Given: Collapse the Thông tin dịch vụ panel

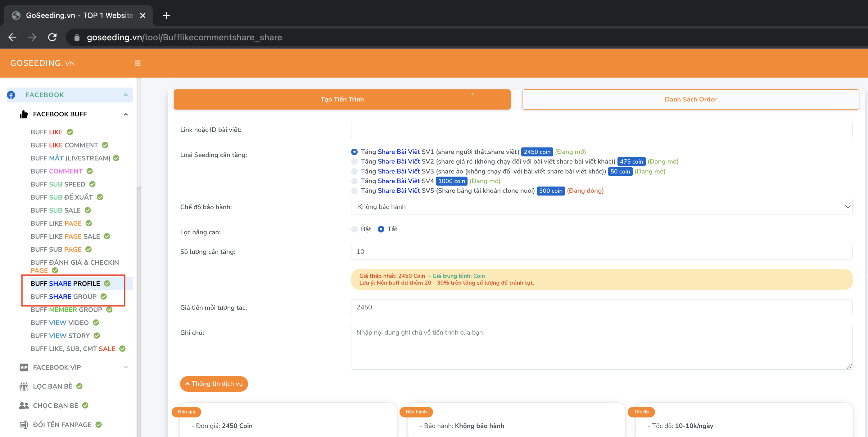Looking at the screenshot, I should (214, 384).
